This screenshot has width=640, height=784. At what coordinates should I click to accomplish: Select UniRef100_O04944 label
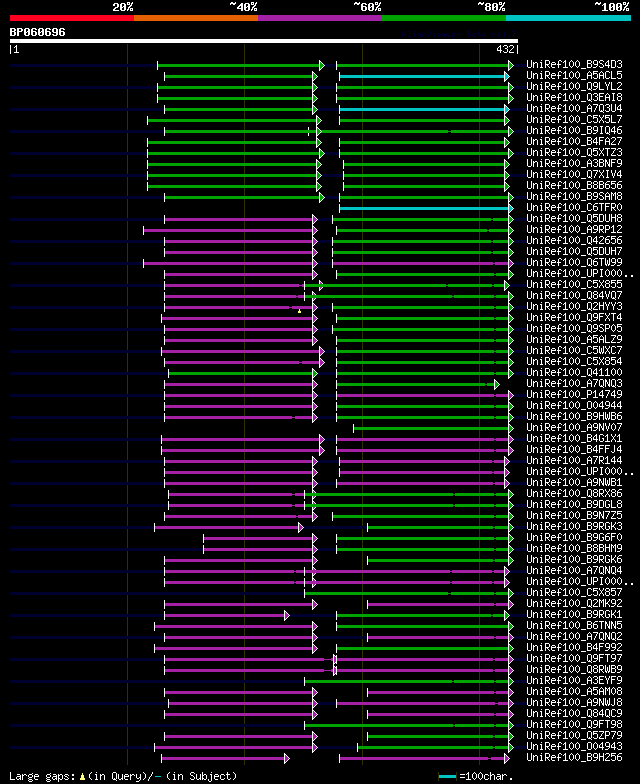point(574,406)
